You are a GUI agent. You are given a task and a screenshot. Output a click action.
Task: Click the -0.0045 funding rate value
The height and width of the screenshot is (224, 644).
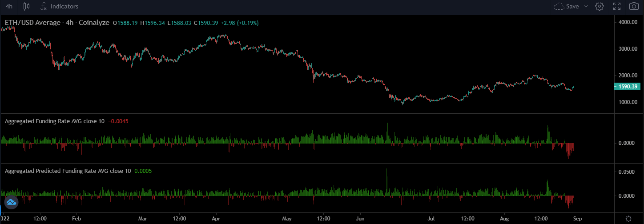tap(118, 121)
